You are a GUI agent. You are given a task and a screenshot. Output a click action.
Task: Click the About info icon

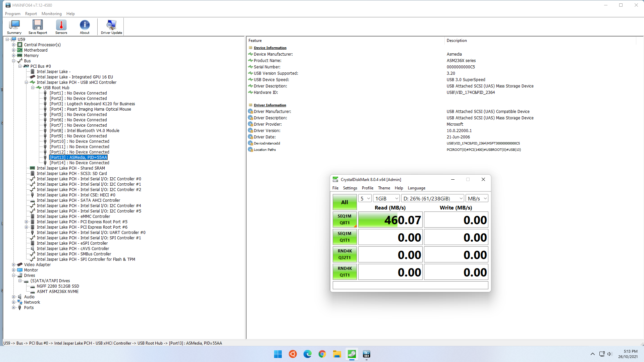pos(85,27)
